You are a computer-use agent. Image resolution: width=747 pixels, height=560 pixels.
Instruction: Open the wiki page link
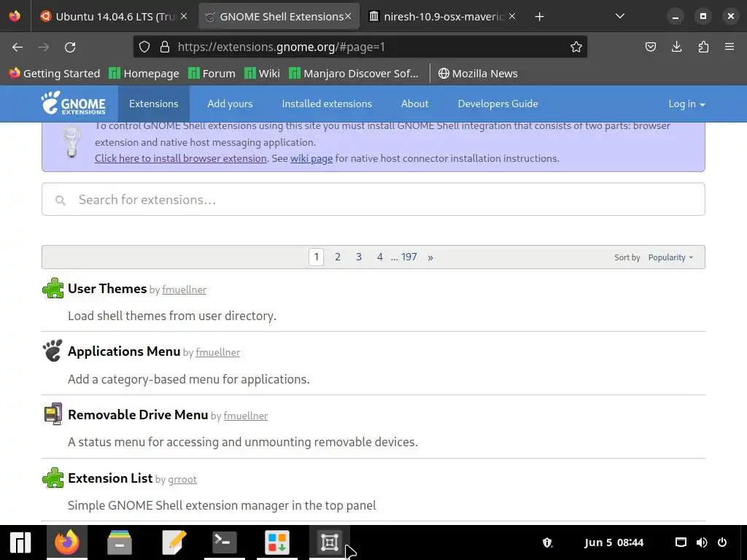(311, 158)
